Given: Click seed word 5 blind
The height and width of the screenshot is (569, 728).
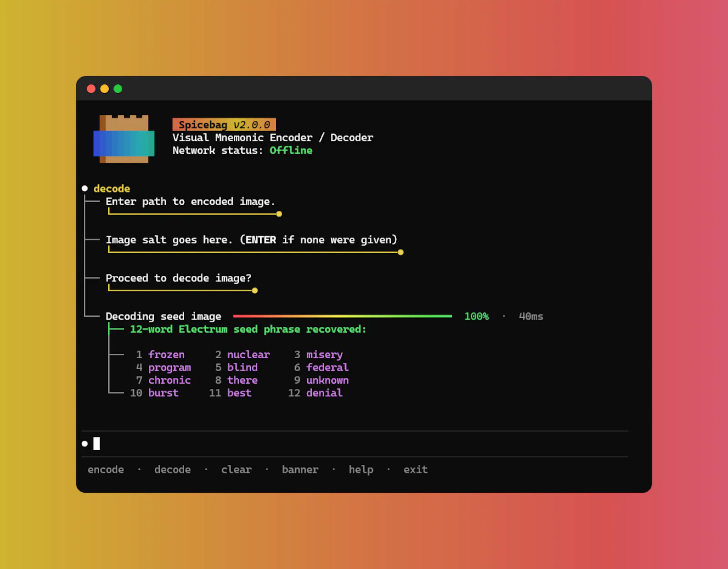Looking at the screenshot, I should click(243, 367).
